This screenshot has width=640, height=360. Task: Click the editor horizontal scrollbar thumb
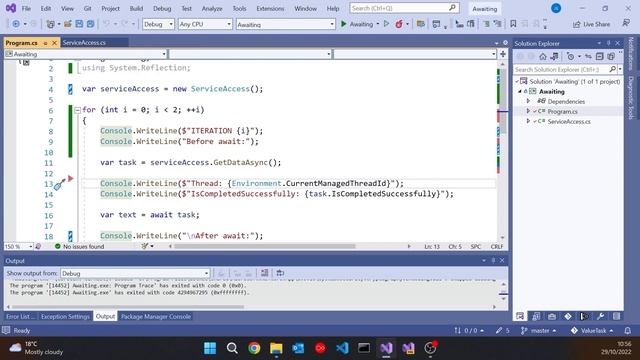point(264,246)
